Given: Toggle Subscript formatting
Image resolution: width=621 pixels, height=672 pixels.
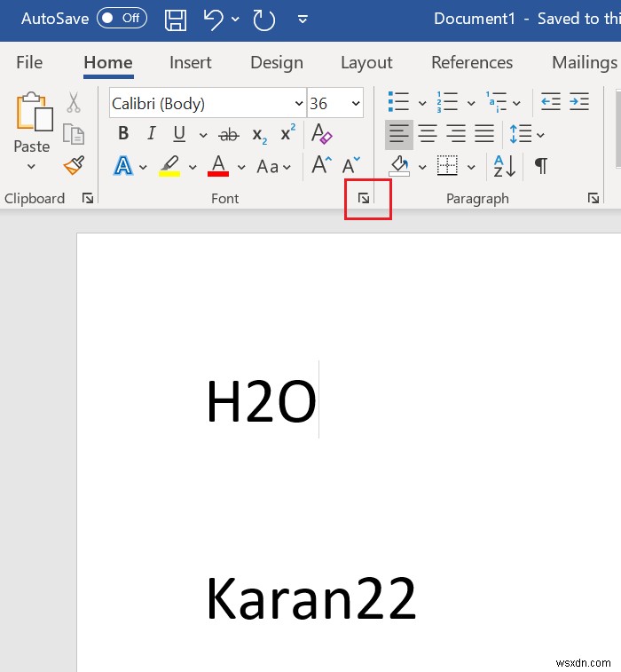Looking at the screenshot, I should click(x=260, y=135).
